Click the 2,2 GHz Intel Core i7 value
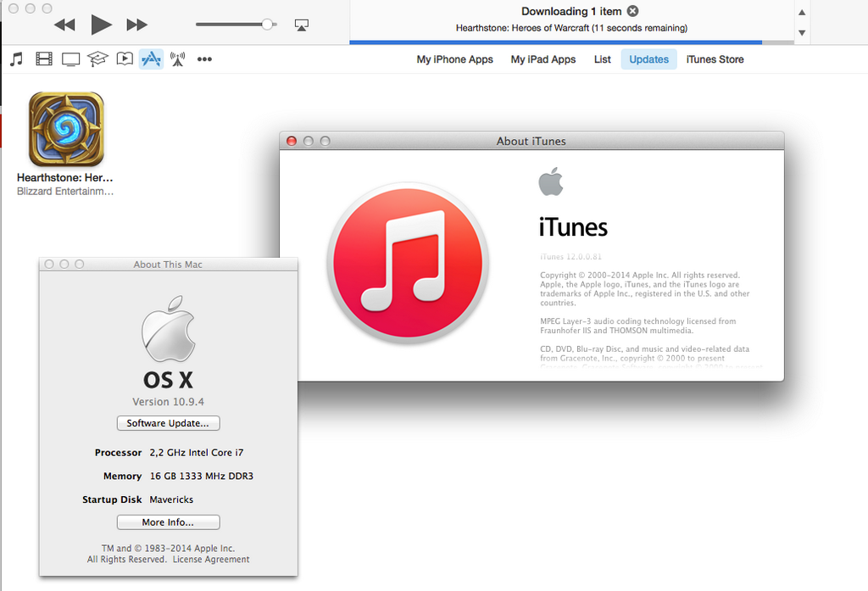The image size is (868, 591). (x=197, y=453)
